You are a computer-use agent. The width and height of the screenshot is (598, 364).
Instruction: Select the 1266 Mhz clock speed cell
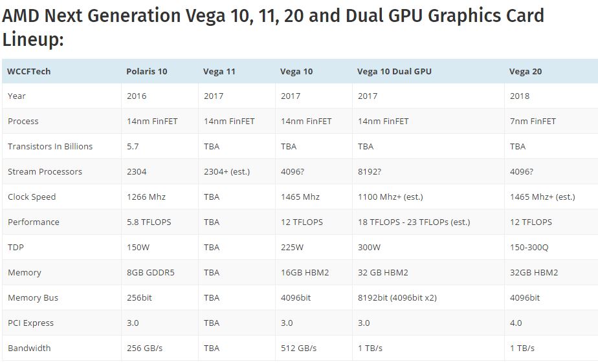[x=146, y=197]
